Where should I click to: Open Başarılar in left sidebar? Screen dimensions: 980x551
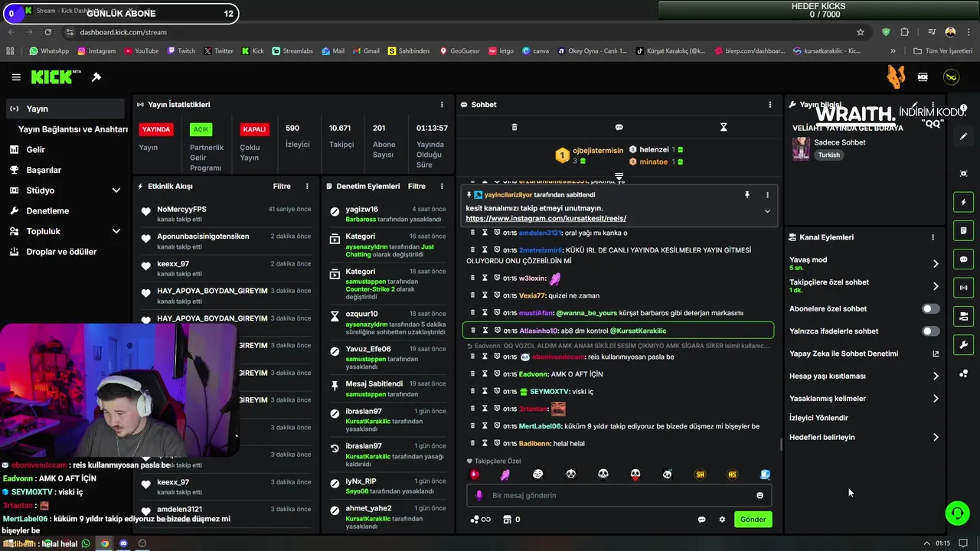(65, 170)
